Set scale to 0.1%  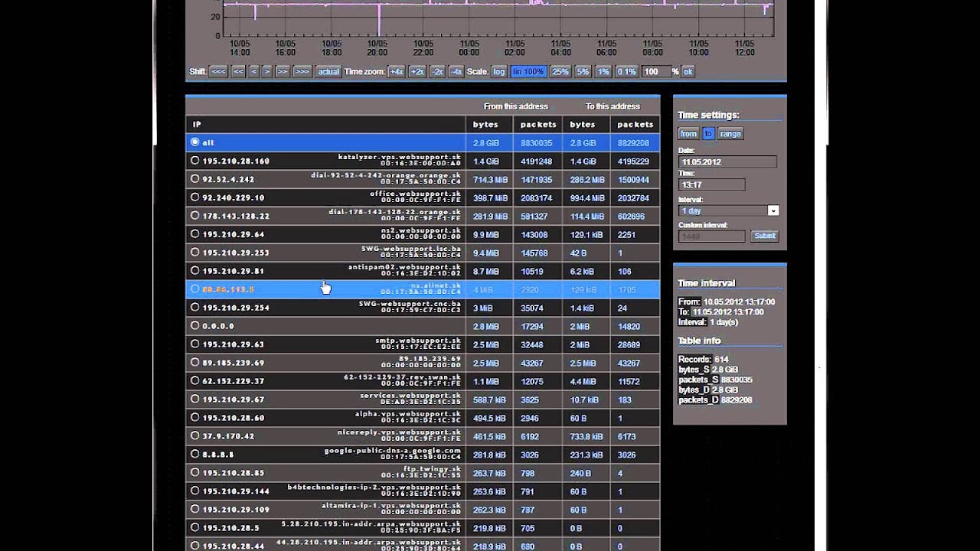point(626,71)
